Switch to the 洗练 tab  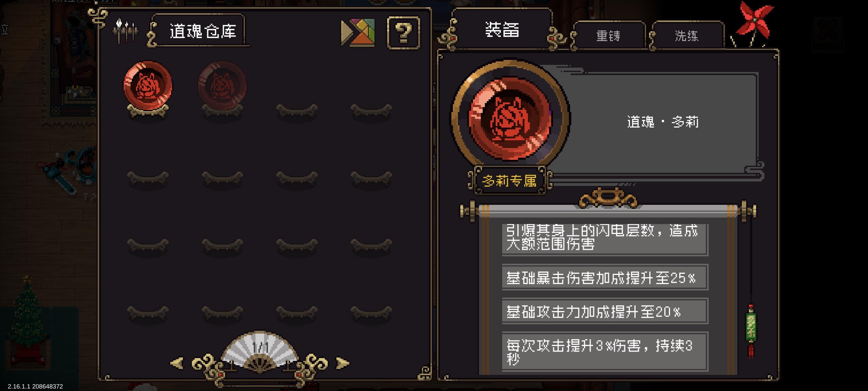pos(687,36)
